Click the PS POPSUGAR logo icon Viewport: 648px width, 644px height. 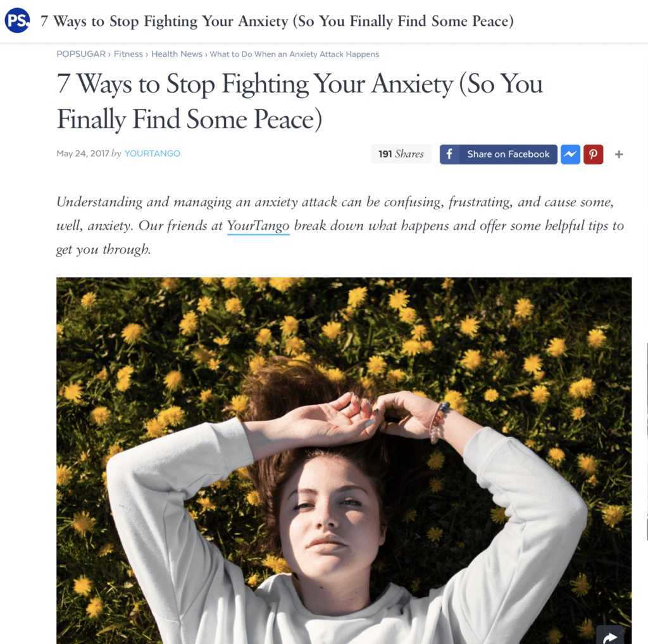(x=17, y=20)
